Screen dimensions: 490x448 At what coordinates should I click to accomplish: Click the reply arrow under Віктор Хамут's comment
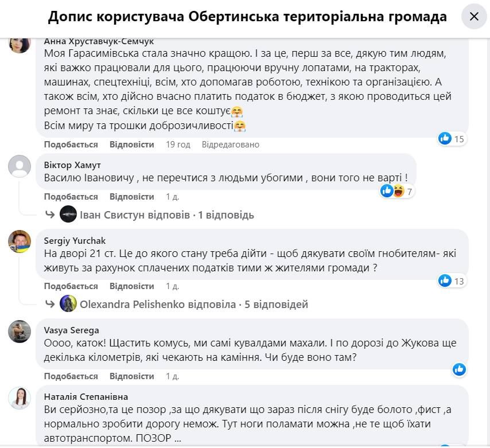50,214
